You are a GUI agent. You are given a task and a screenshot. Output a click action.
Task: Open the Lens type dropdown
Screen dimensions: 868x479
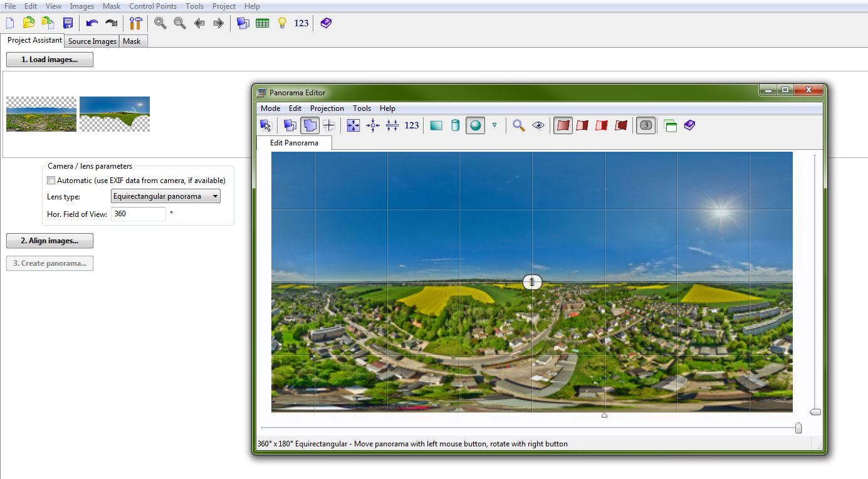[165, 196]
